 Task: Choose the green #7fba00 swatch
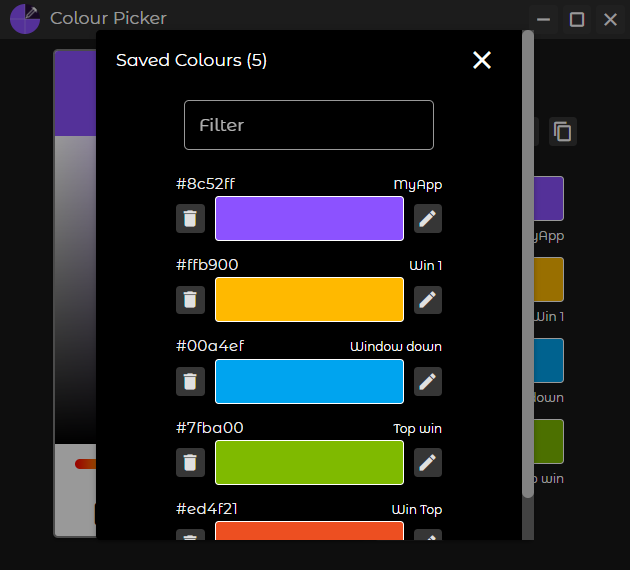(x=309, y=462)
